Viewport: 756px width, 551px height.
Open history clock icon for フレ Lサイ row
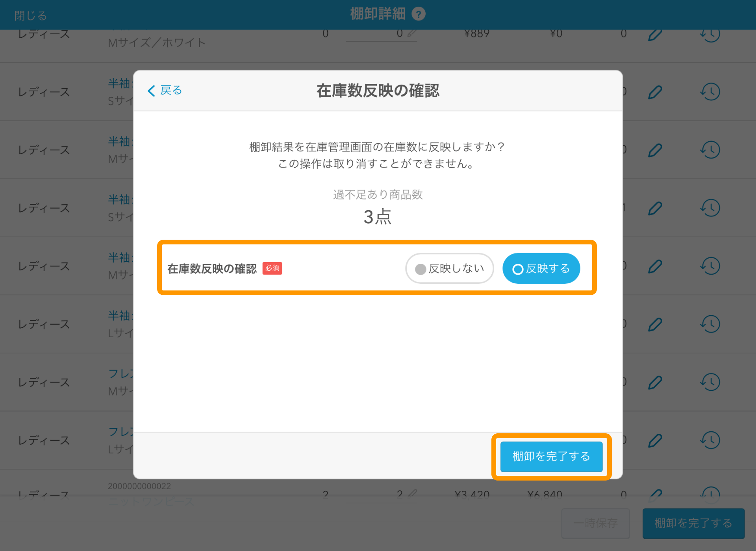pyautogui.click(x=710, y=440)
